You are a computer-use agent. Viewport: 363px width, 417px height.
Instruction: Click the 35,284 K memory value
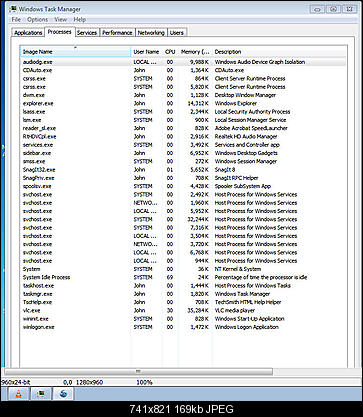click(198, 310)
